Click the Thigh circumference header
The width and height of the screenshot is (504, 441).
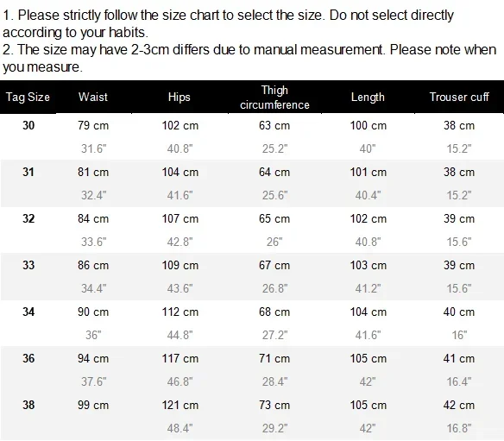(x=274, y=98)
